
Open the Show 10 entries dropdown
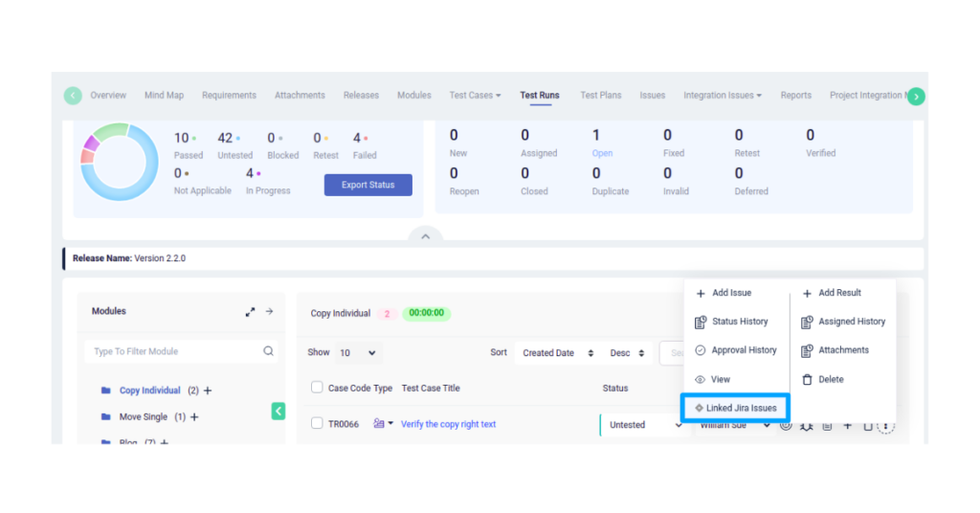357,353
